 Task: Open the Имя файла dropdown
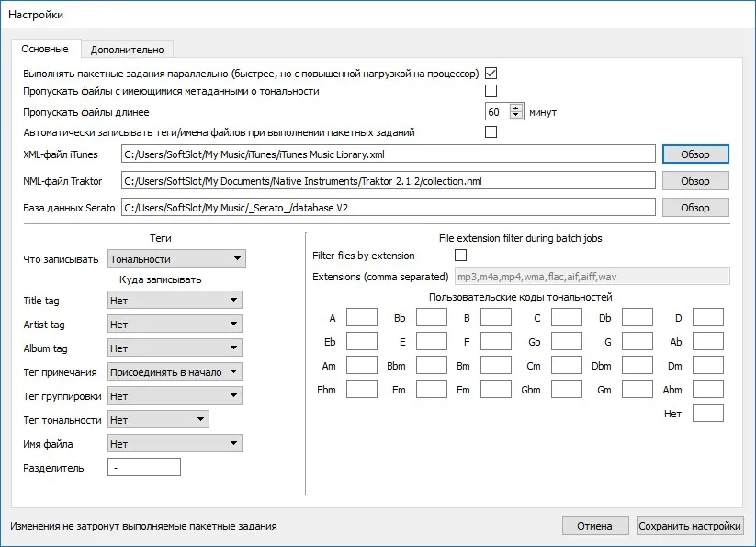(175, 443)
